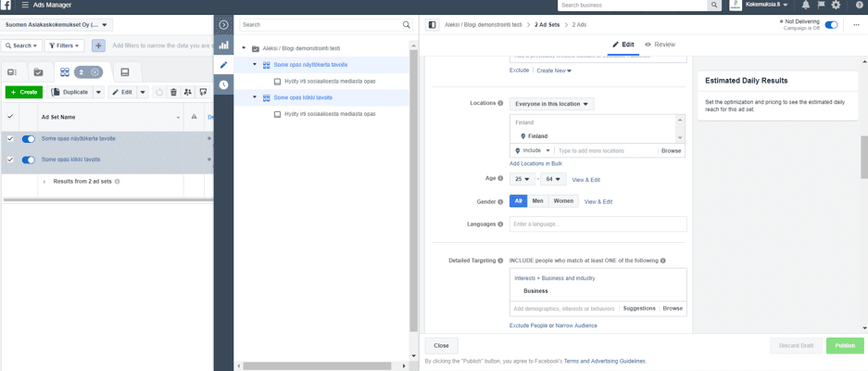Select Men gender option
Screen dimensions: 868x371
[537, 201]
